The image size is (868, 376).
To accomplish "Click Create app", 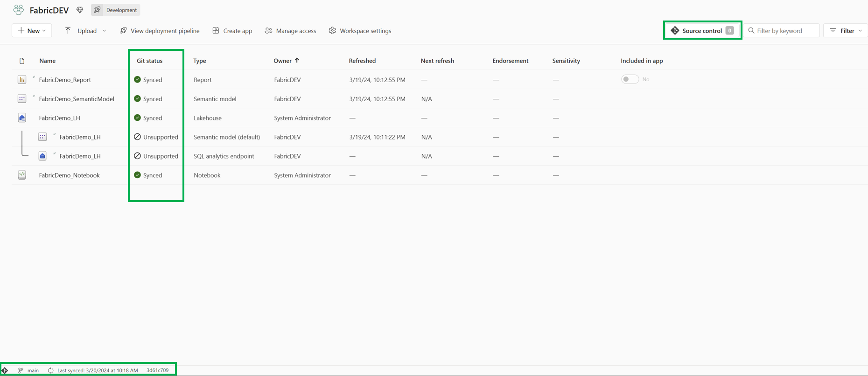I will coord(232,31).
